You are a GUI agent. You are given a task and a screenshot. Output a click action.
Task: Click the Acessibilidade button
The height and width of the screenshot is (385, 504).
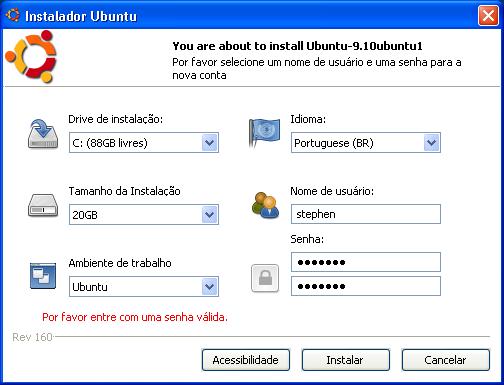[246, 360]
